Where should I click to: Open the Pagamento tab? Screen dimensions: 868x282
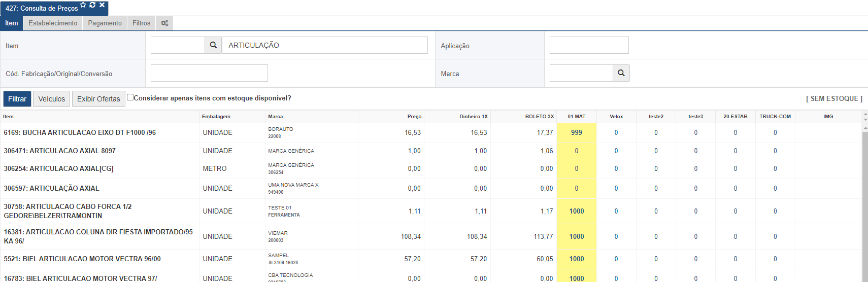pyautogui.click(x=105, y=23)
